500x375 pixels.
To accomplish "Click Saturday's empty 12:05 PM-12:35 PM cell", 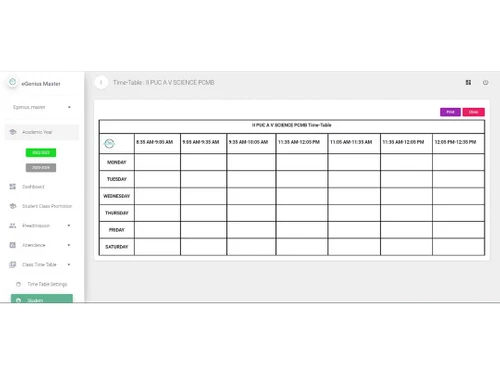I will click(458, 247).
